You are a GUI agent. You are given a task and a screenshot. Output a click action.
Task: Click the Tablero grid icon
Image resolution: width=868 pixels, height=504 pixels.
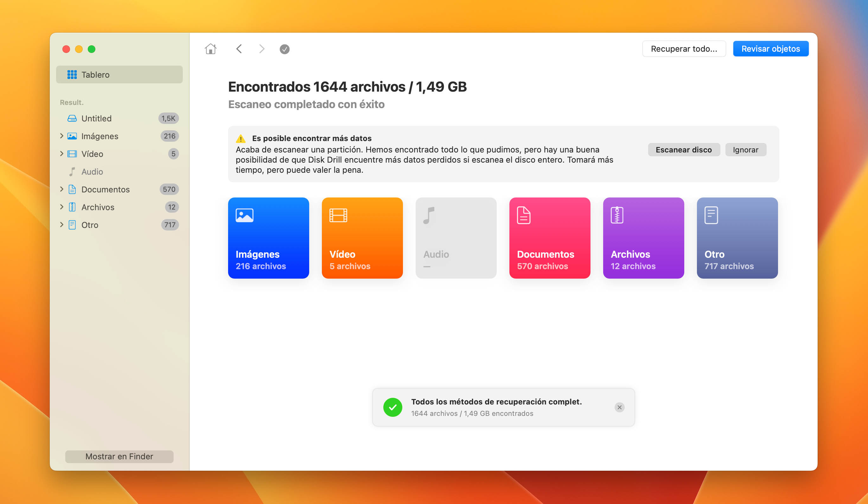click(x=72, y=74)
